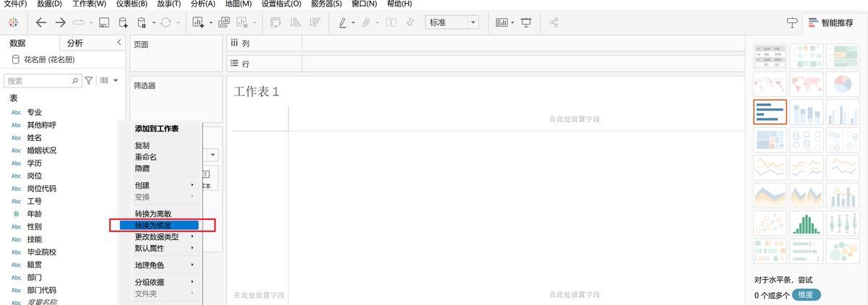
Task: Open the highlight pen dropdown arrow
Action: tap(354, 22)
